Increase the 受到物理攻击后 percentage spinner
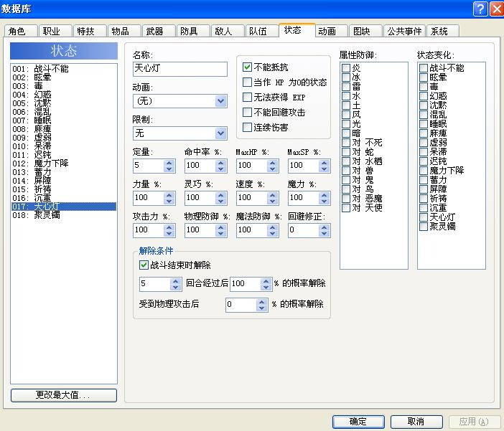 click(262, 302)
